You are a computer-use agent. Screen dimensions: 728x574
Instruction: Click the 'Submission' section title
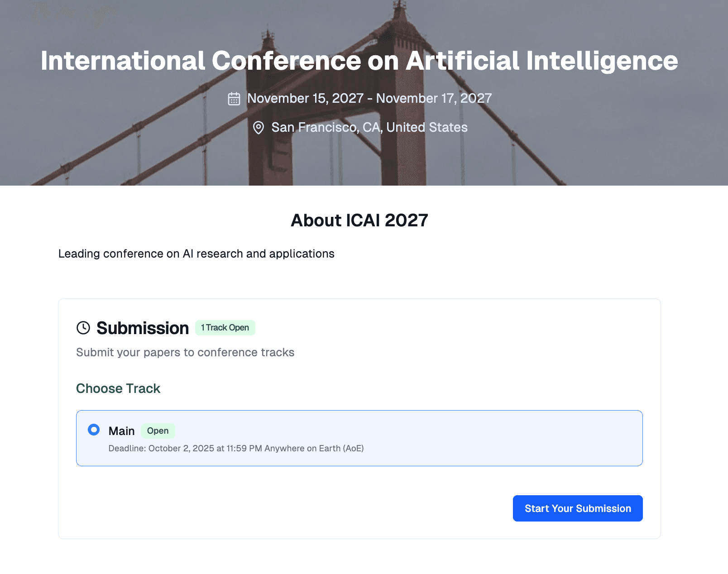pyautogui.click(x=142, y=328)
